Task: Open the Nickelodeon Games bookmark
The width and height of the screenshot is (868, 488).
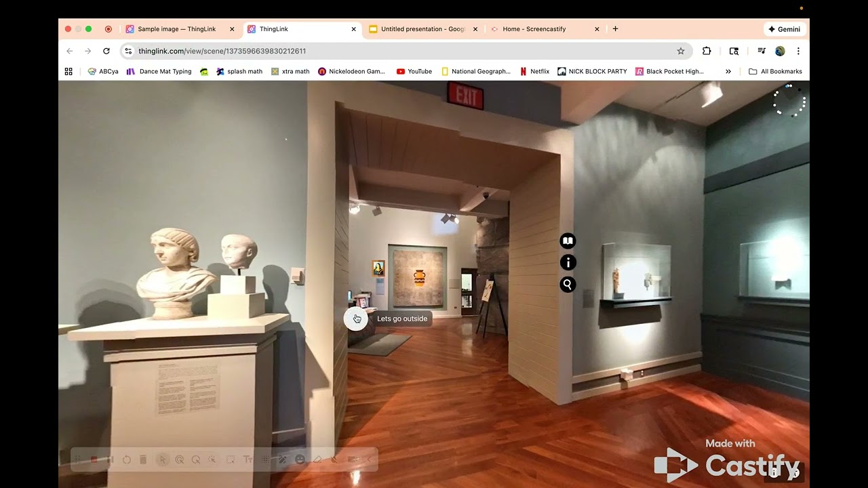Action: (x=351, y=71)
